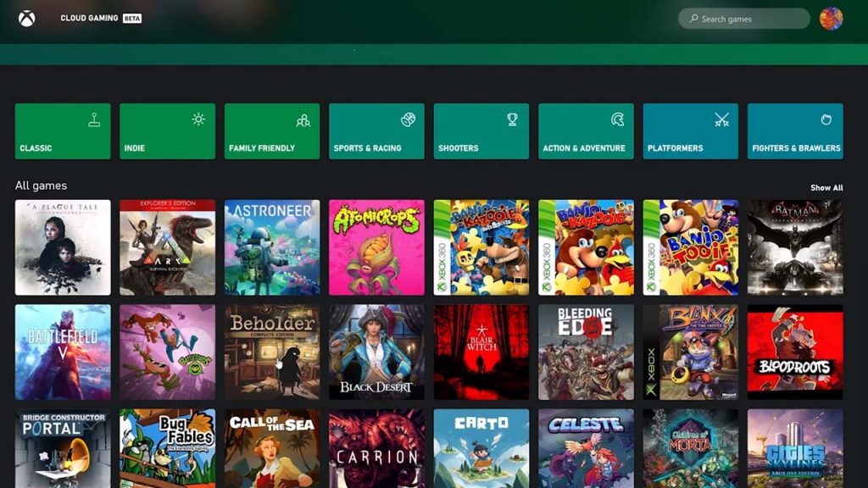Open Beholder Complete Edition tile

coord(272,352)
